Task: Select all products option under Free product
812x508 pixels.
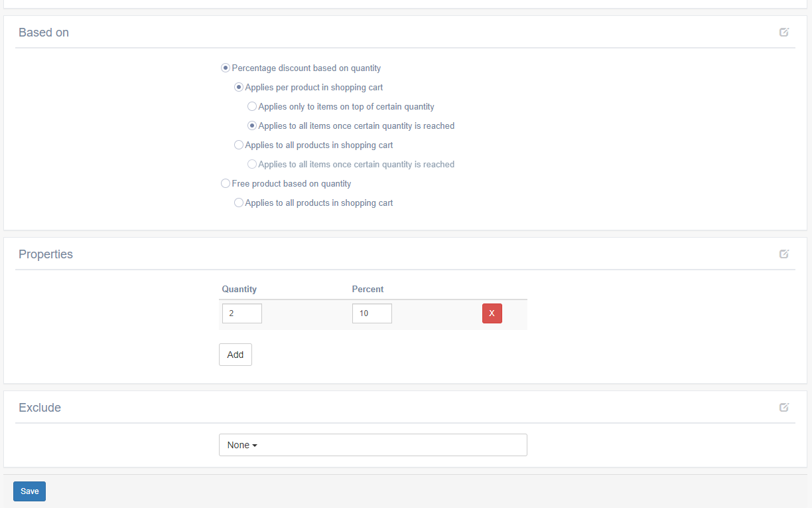Action: [239, 203]
